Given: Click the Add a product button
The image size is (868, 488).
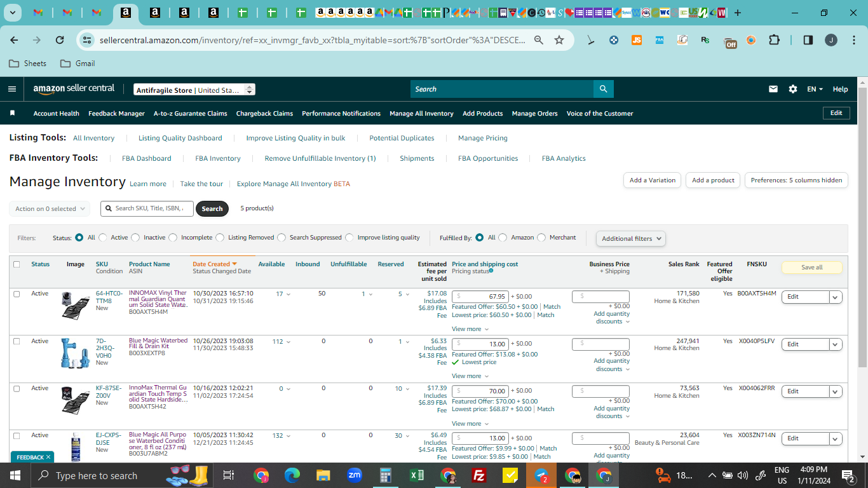Looking at the screenshot, I should pyautogui.click(x=713, y=180).
